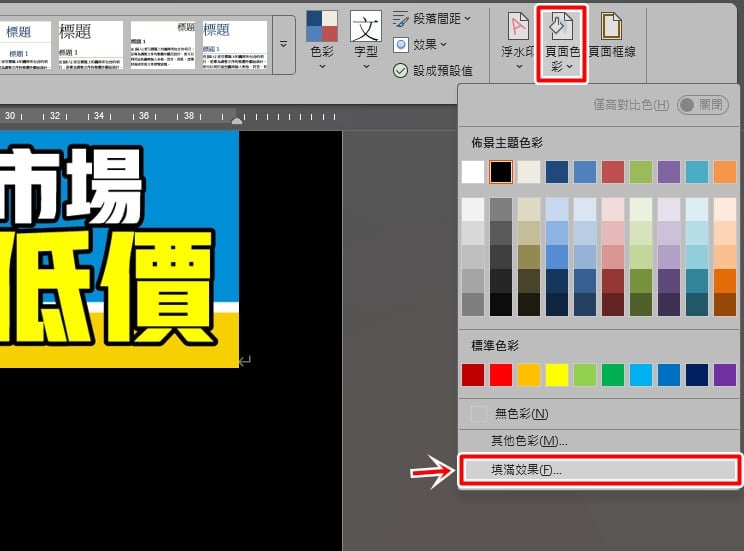Click the 效果 effects icon

[400, 45]
